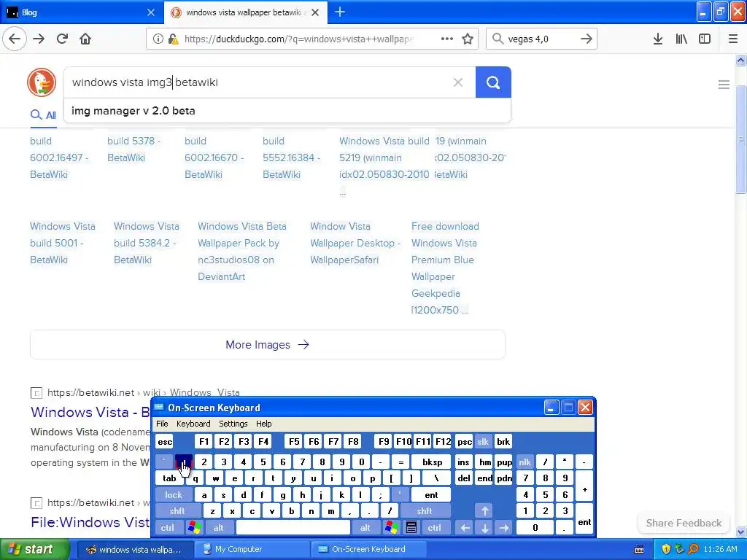Toggle the Firefox sidebar view
Screen dimensions: 747x560
705,39
